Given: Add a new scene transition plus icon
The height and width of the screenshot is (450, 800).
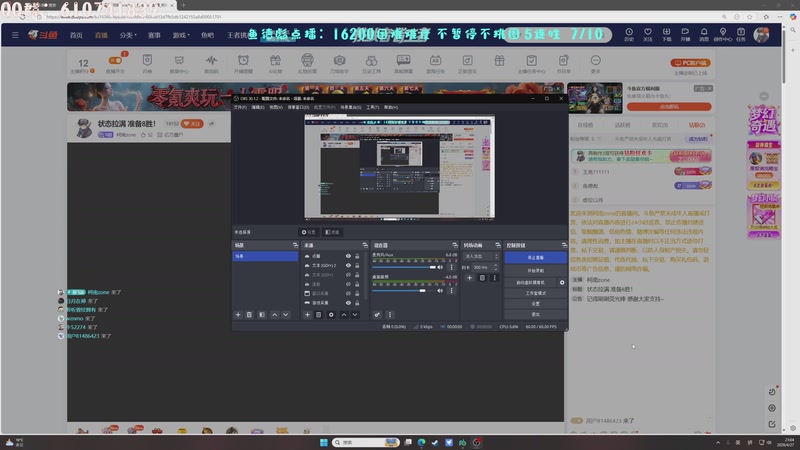Looking at the screenshot, I should [x=469, y=278].
